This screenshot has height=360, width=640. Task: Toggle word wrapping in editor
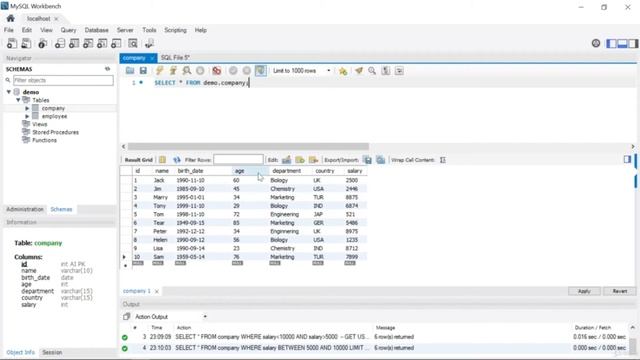(399, 71)
